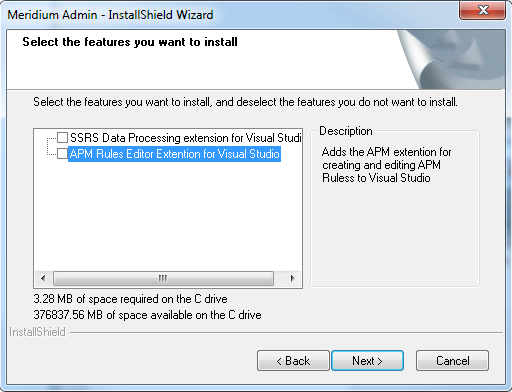
Task: Click the 3.28 MB space required text
Action: tap(130, 299)
